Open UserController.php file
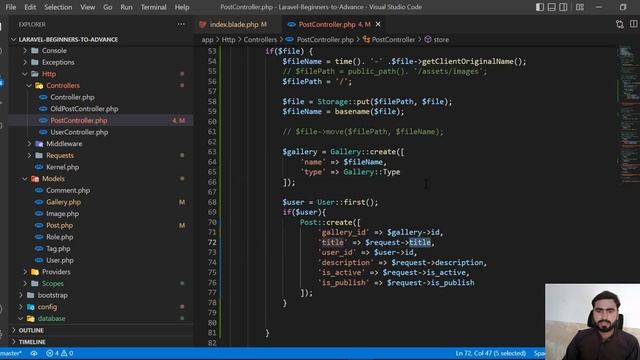 tap(79, 132)
